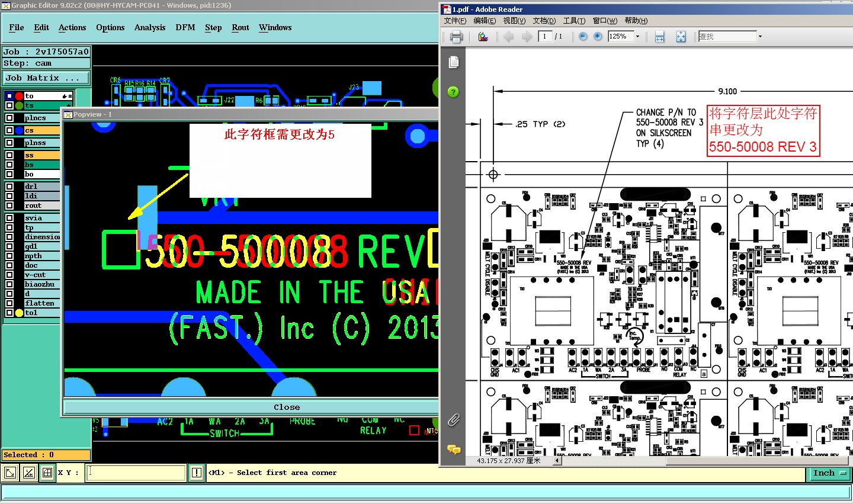Toggle display checkbox for layer cs

point(9,130)
